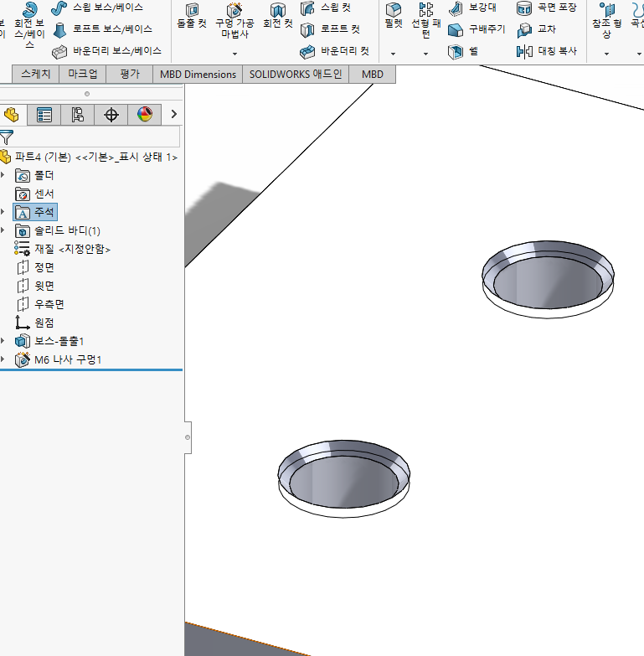The height and width of the screenshot is (656, 644).
Task: Select the Lofted Cut (로프트 컷) tool
Action: [330, 28]
